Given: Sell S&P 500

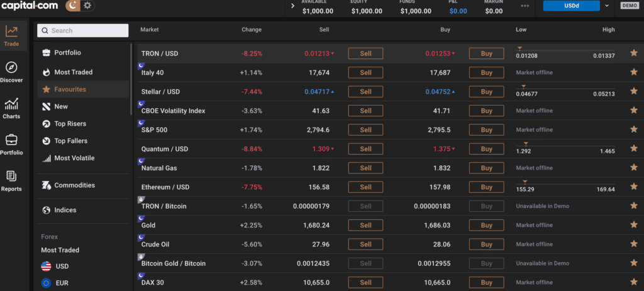Looking at the screenshot, I should (x=365, y=129).
